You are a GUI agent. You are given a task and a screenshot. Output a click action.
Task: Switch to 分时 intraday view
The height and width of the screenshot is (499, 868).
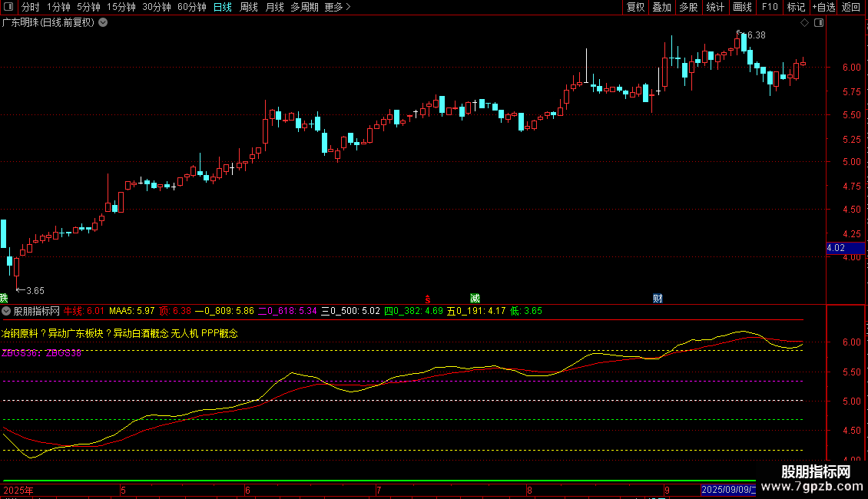coord(31,7)
